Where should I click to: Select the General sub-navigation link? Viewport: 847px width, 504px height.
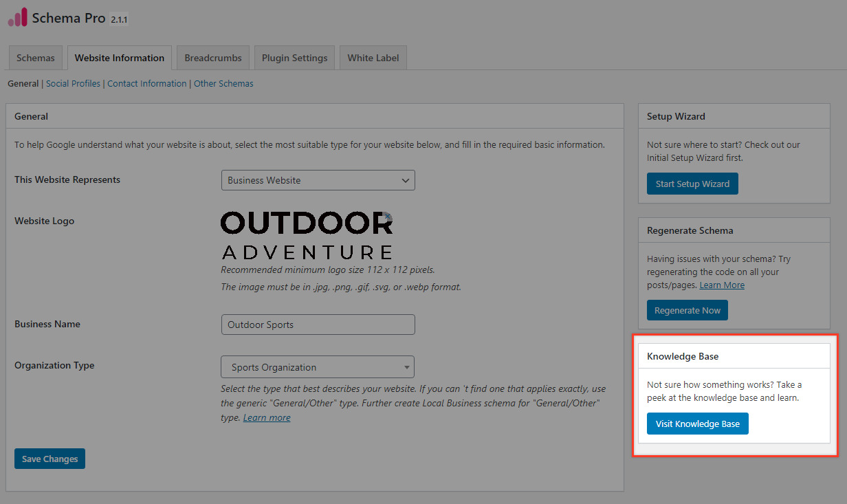[23, 83]
